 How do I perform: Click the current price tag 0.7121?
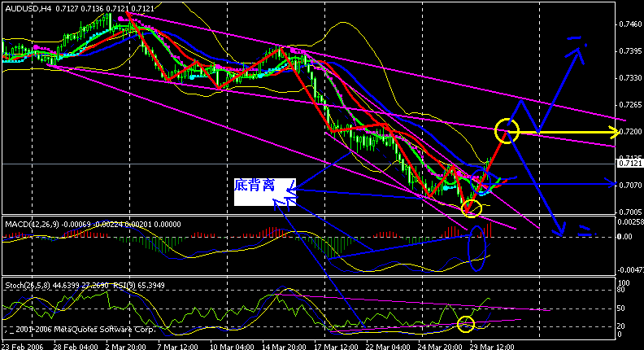(629, 164)
